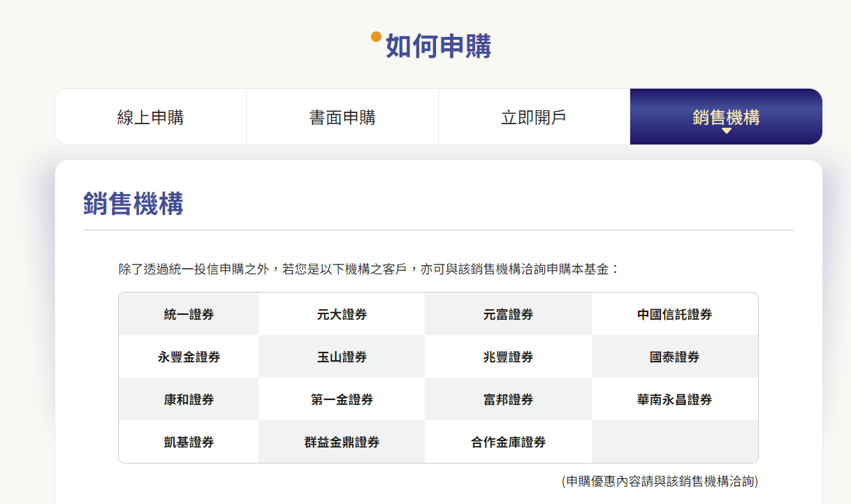
Task: Click the 康和證券 table cell
Action: (189, 399)
